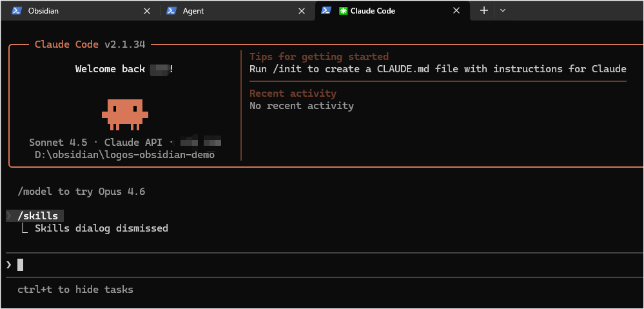Click the /skills command entry
The height and width of the screenshot is (309, 644).
38,216
